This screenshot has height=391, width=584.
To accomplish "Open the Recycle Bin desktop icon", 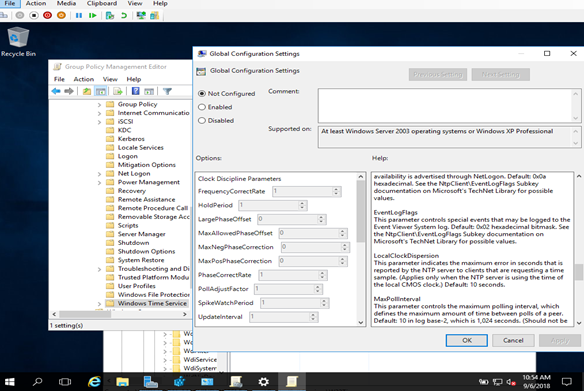I will pos(18,41).
